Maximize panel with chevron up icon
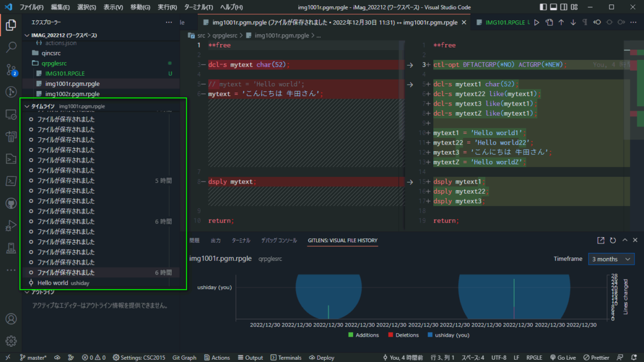Screen dimensions: 644x362 625,241
